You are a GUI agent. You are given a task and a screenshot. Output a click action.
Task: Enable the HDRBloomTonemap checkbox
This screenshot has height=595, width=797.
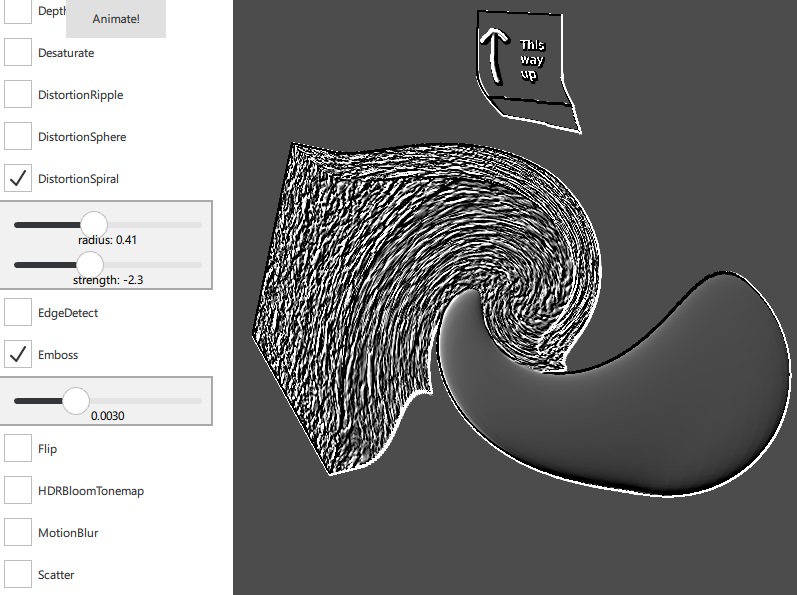click(18, 490)
